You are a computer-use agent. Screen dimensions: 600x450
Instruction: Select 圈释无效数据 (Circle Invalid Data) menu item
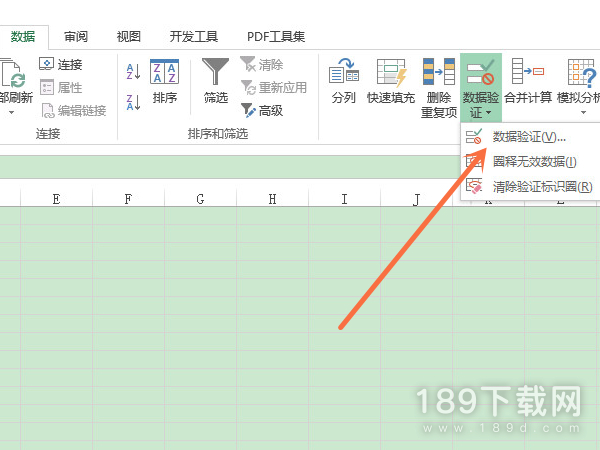pos(534,161)
